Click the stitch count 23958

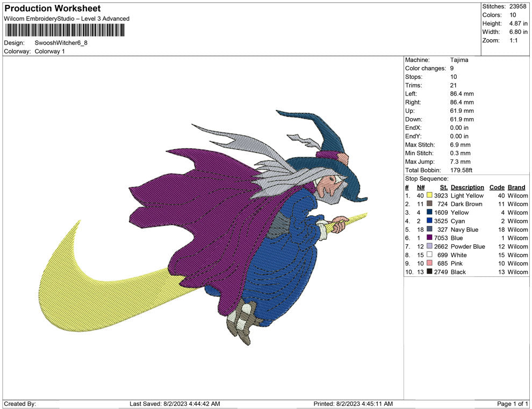[x=517, y=6]
